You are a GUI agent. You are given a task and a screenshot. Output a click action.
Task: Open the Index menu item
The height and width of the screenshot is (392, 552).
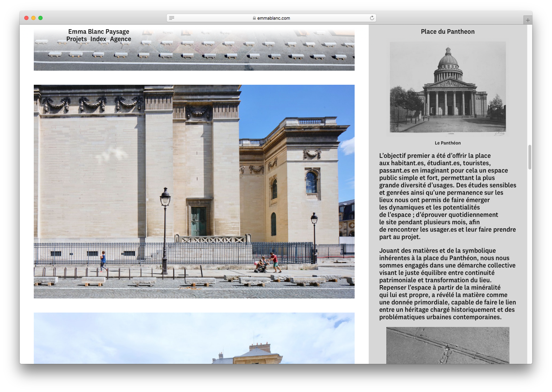(98, 39)
